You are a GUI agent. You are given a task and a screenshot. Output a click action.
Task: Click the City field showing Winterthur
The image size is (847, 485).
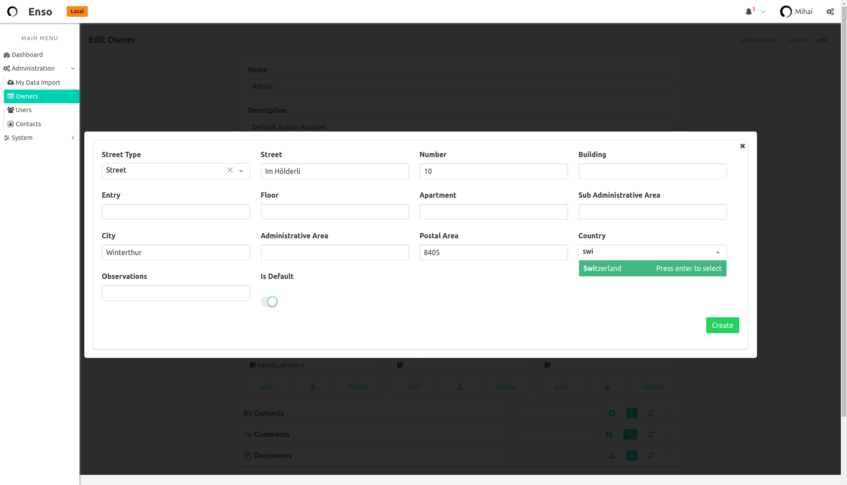[176, 252]
